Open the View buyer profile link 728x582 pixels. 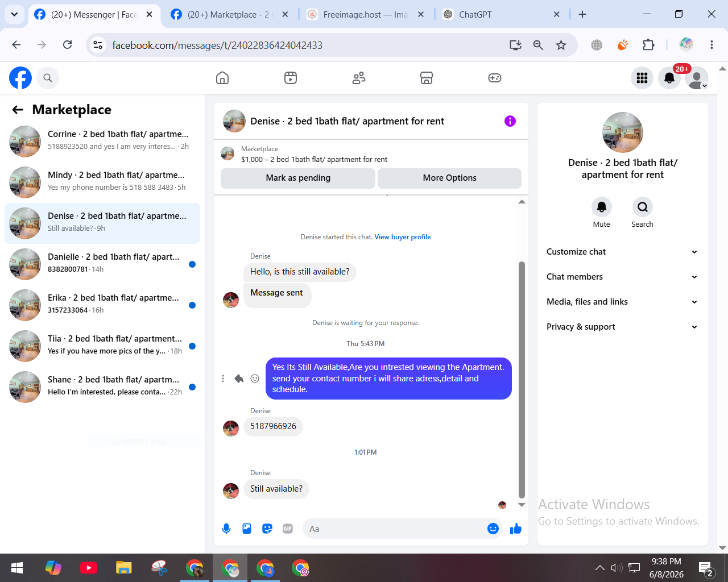403,237
